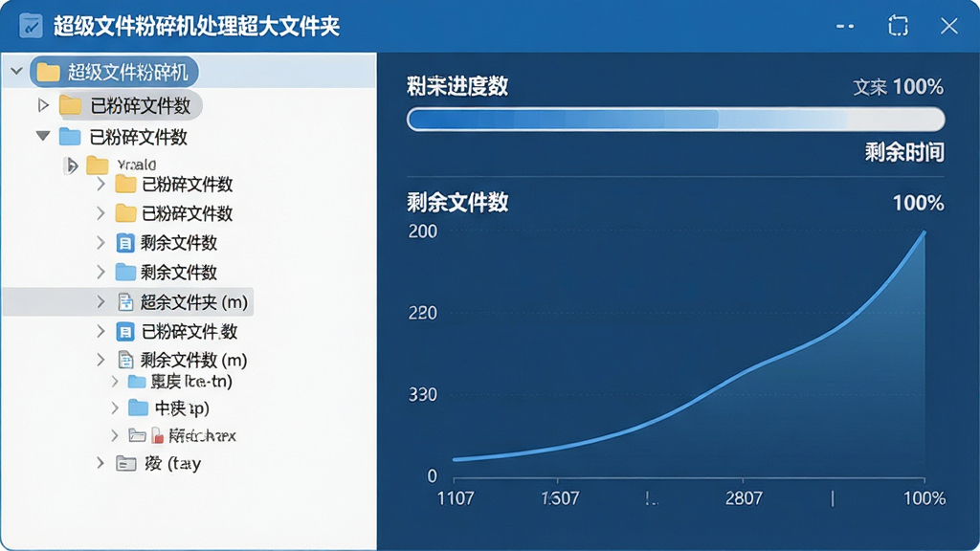The width and height of the screenshot is (980, 551).
Task: Click the yellow folder icon beside Yrnalo
Action: 97,165
